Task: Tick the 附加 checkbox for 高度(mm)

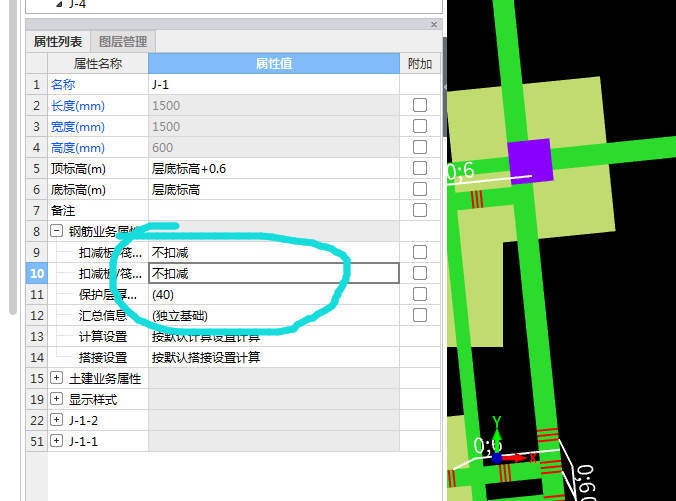Action: point(420,147)
